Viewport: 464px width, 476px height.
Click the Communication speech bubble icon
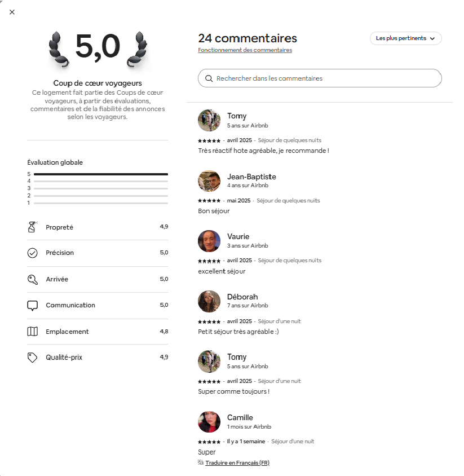tap(33, 306)
